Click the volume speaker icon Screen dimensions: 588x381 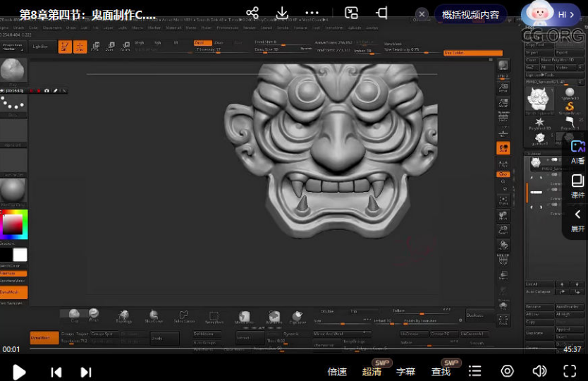539,372
